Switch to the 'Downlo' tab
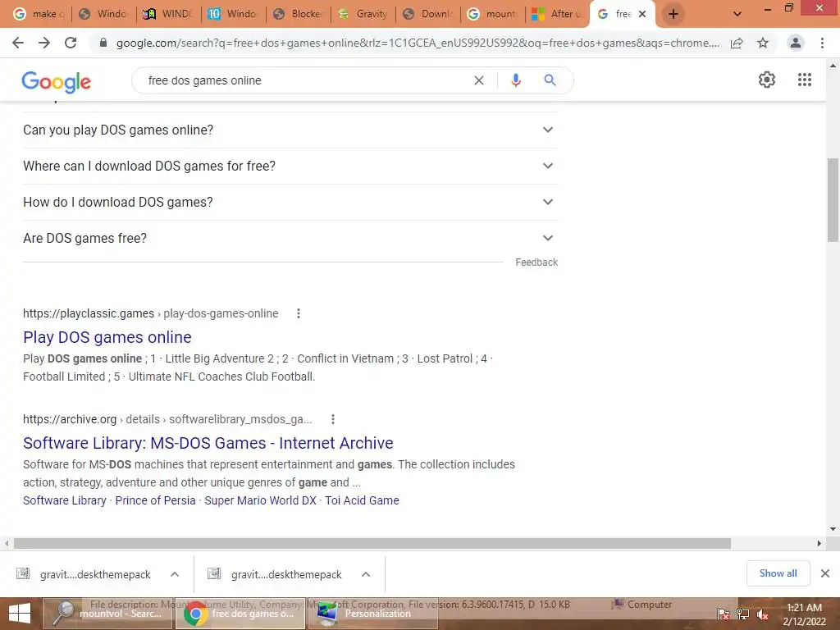Image resolution: width=840 pixels, height=630 pixels. pos(427,14)
